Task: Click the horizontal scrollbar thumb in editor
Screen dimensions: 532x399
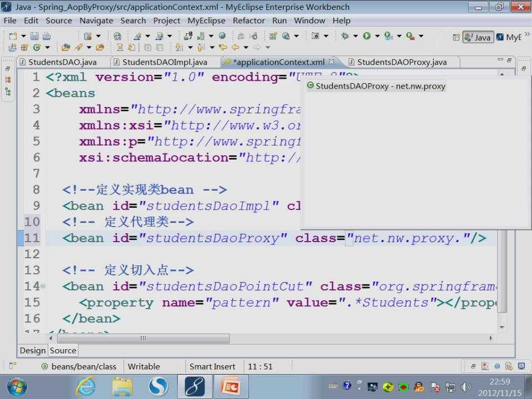Action: tap(143, 338)
